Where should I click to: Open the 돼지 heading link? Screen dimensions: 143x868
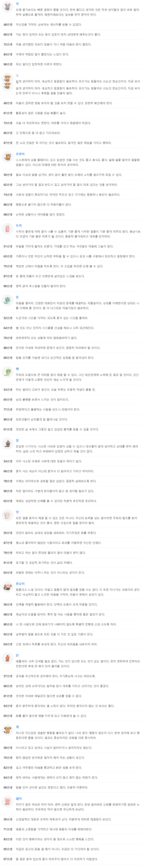(18, 799)
